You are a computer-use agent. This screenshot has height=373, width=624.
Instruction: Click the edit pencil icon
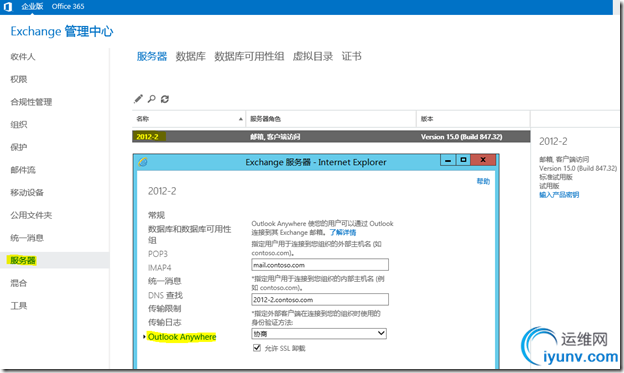(x=138, y=99)
